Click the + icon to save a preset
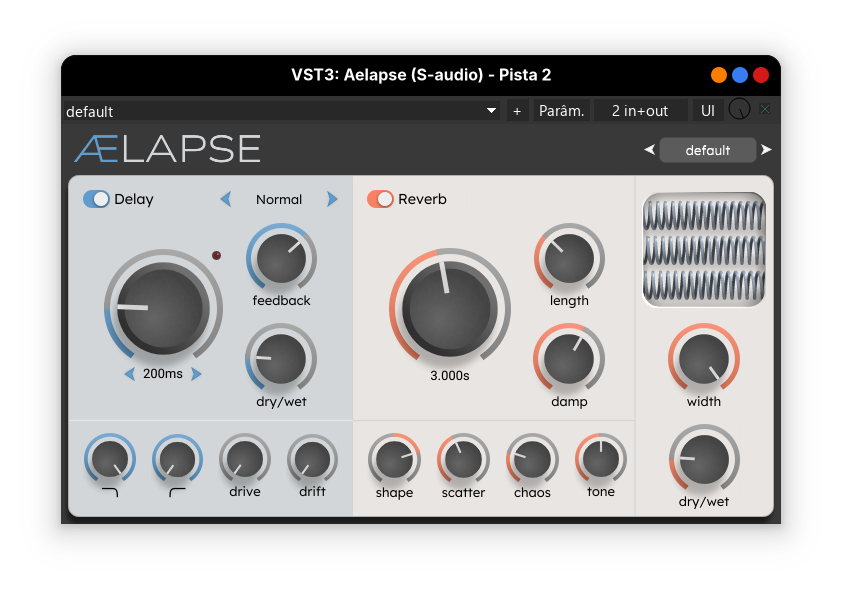Image resolution: width=842 pixels, height=591 pixels. click(x=517, y=110)
